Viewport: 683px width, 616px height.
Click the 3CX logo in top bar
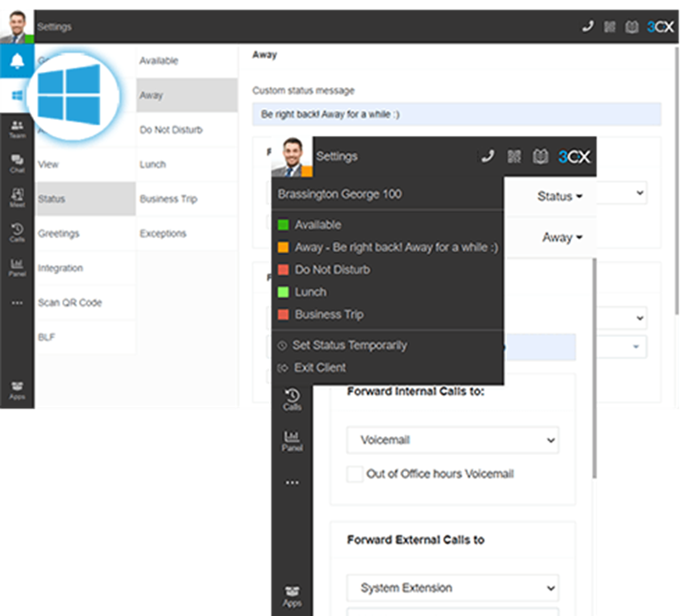(x=660, y=27)
